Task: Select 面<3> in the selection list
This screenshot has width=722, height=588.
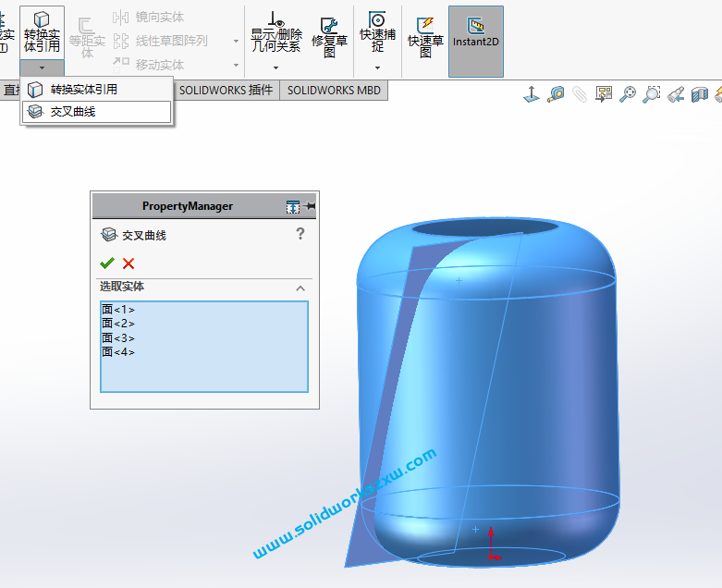Action: (118, 338)
